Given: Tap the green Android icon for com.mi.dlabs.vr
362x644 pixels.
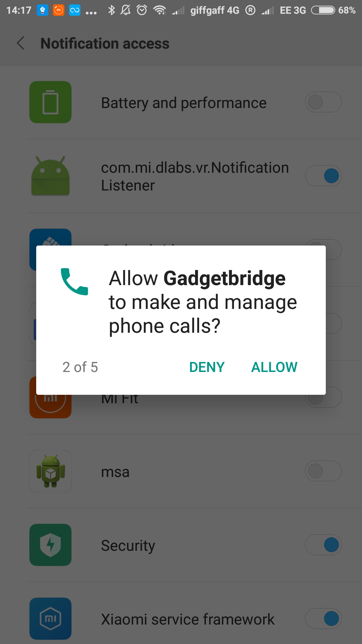Looking at the screenshot, I should [x=50, y=176].
